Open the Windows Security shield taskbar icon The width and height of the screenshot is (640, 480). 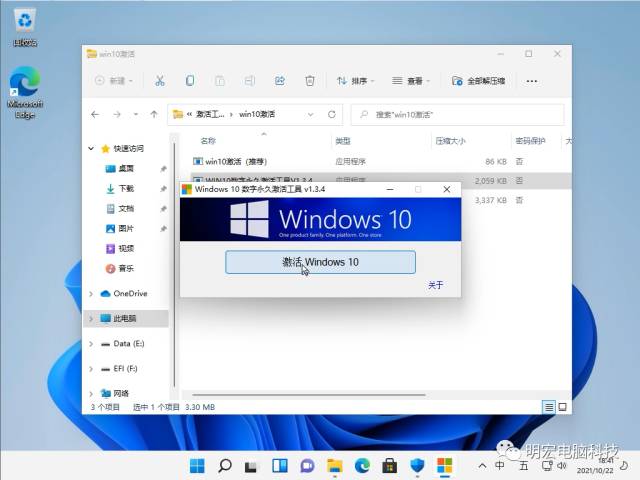(x=417, y=465)
